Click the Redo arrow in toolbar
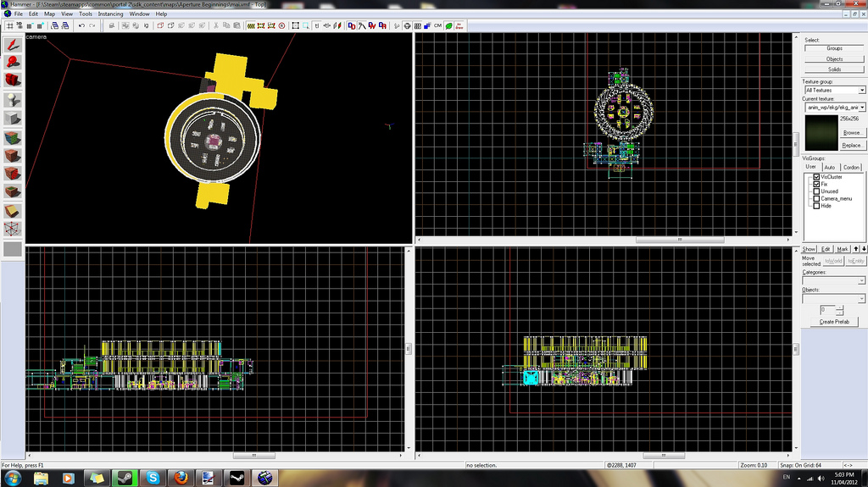868x487 pixels. coord(92,26)
